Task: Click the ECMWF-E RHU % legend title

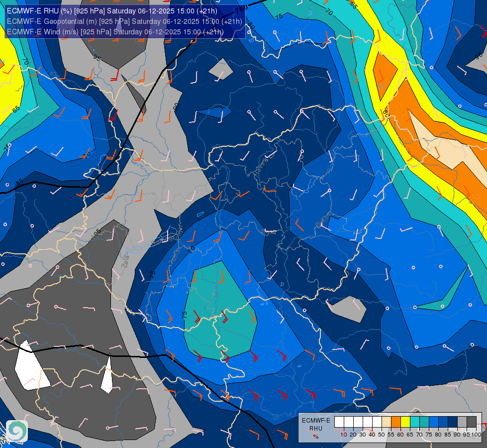Action: click(x=316, y=429)
